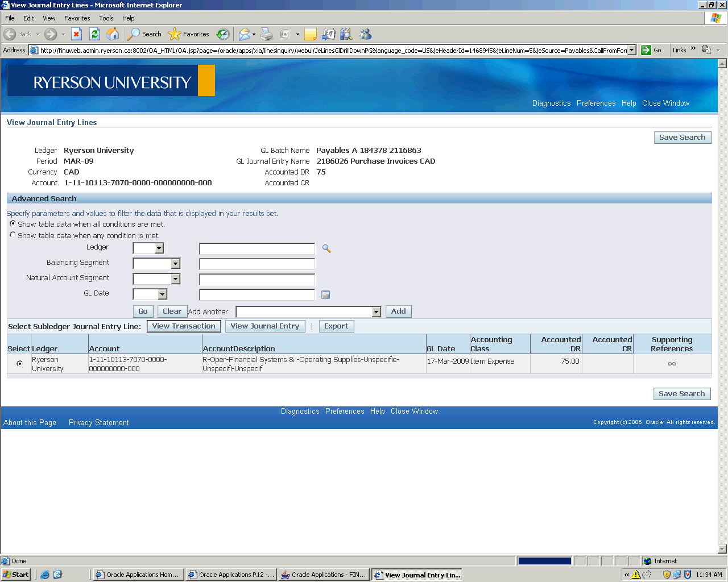The width and height of the screenshot is (728, 582).
Task: Select the Ryerson University row radio button
Action: (x=20, y=363)
